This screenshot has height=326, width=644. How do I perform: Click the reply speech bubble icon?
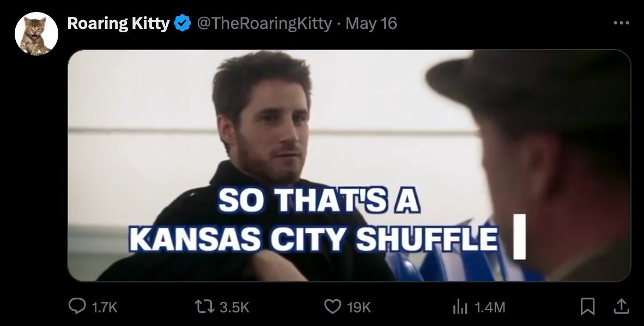[77, 306]
